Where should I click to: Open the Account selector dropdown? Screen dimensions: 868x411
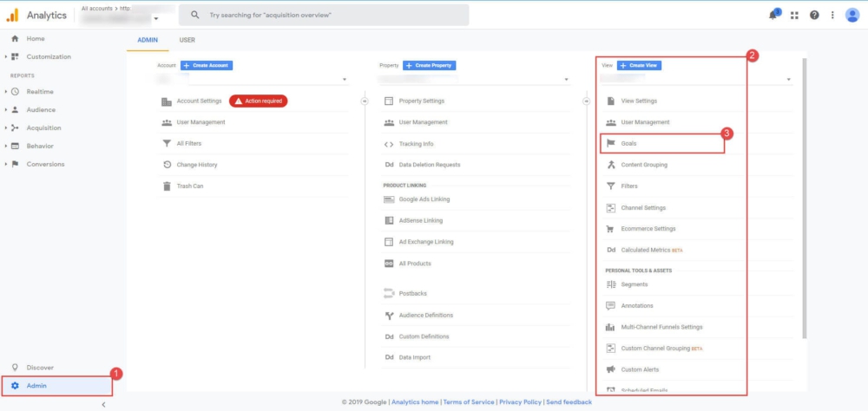pos(253,80)
